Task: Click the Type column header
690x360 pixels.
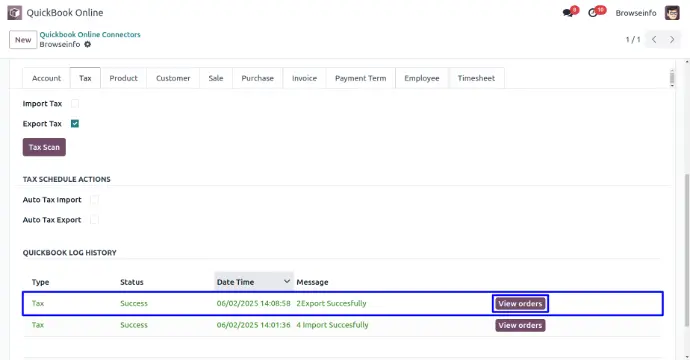Action: pyautogui.click(x=40, y=282)
